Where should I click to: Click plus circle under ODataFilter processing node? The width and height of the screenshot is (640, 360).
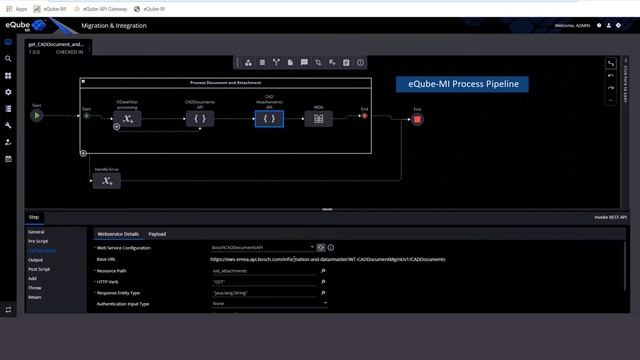tap(116, 127)
